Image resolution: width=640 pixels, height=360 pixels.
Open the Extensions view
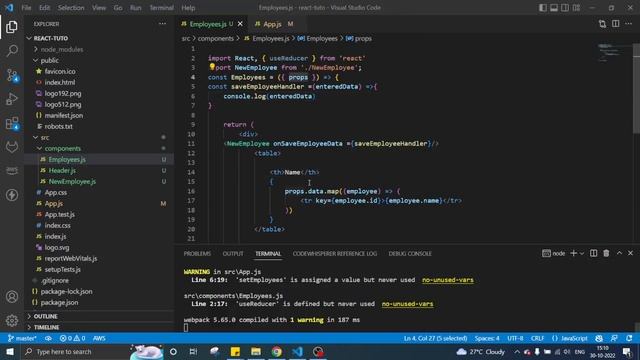pyautogui.click(x=12, y=123)
